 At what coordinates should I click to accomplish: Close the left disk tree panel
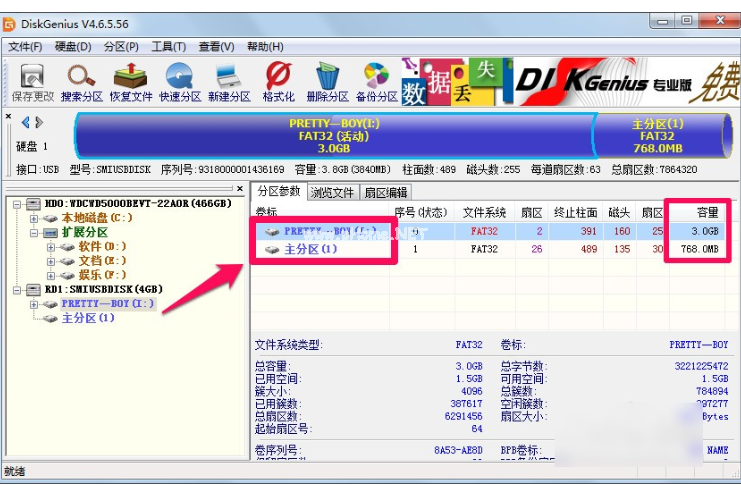coord(239,188)
